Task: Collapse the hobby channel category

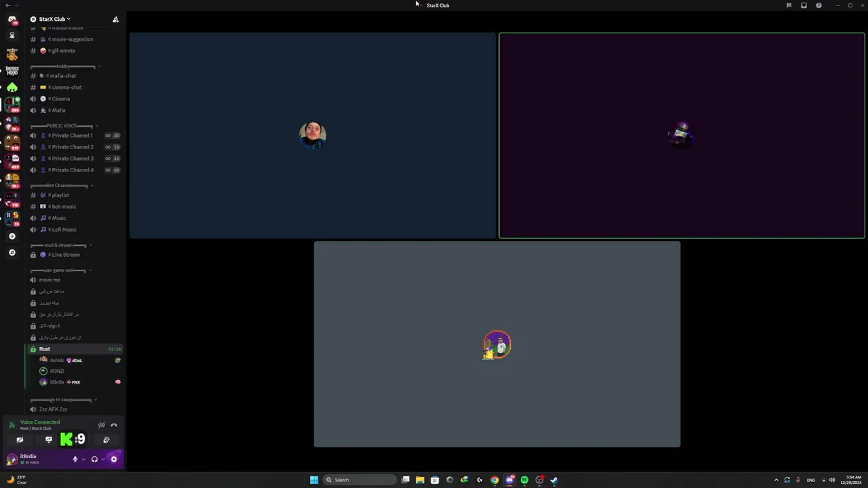Action: [66, 66]
